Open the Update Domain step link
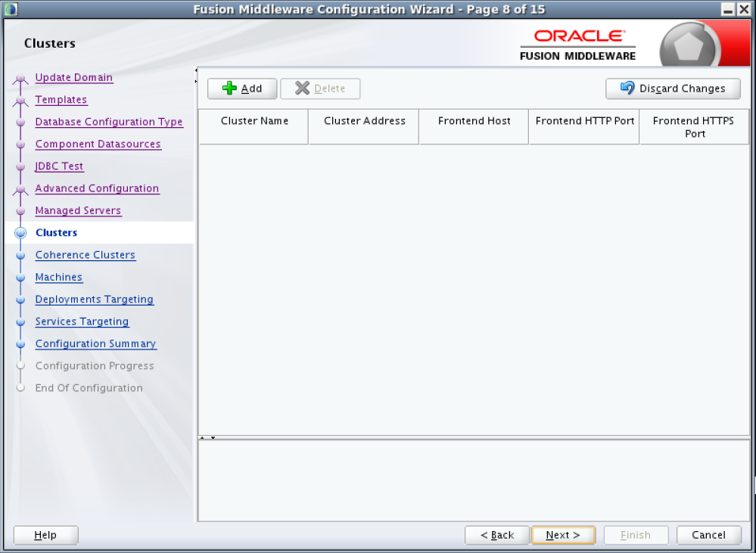 point(73,78)
